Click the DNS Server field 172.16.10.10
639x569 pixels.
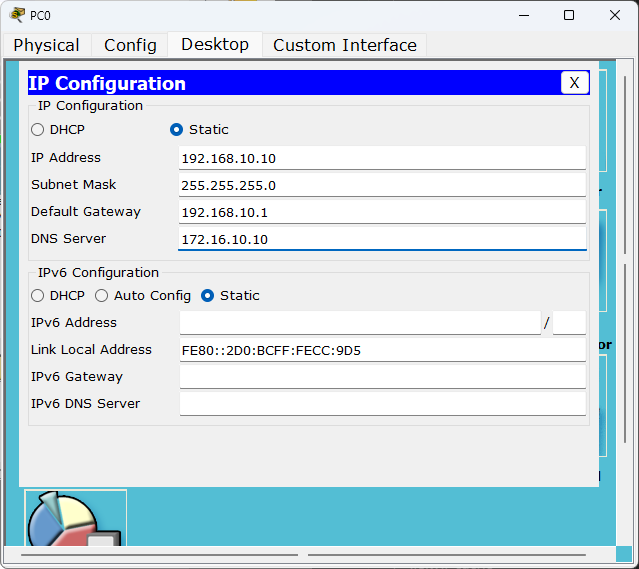pos(382,239)
